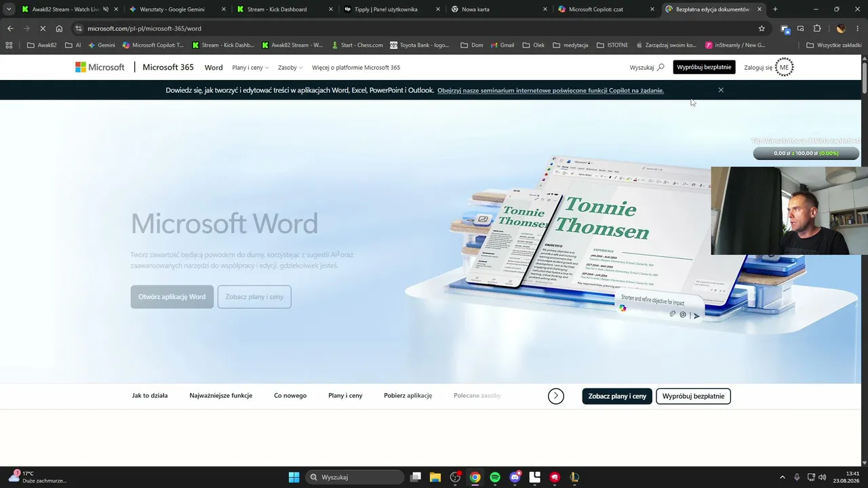Jump to Polecane zasoby section
Screen dimensions: 868x488
(477, 396)
